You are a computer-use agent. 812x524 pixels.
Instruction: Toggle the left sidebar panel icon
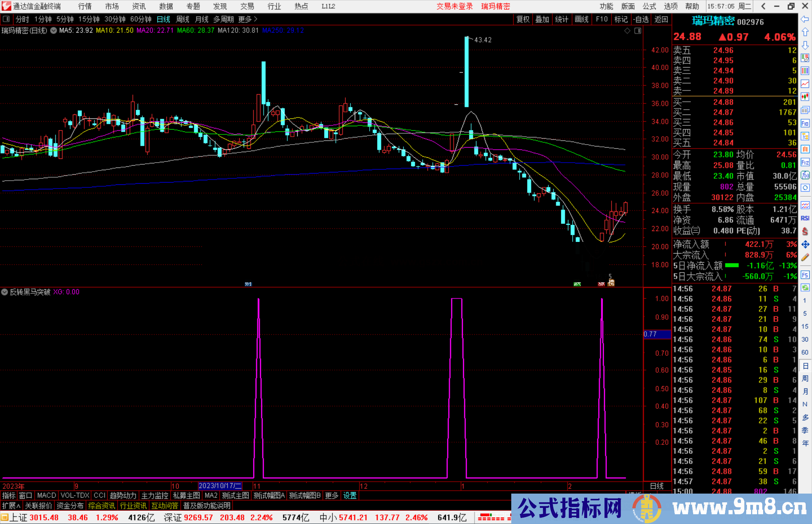tap(6, 19)
